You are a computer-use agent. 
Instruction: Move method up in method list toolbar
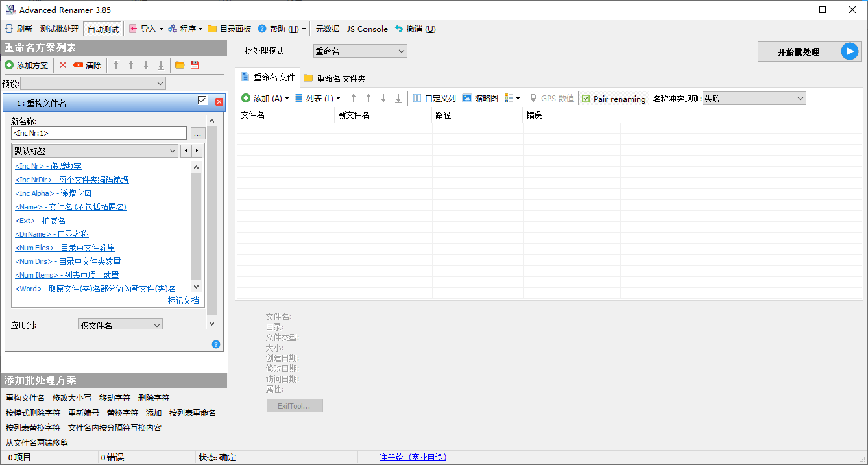131,65
